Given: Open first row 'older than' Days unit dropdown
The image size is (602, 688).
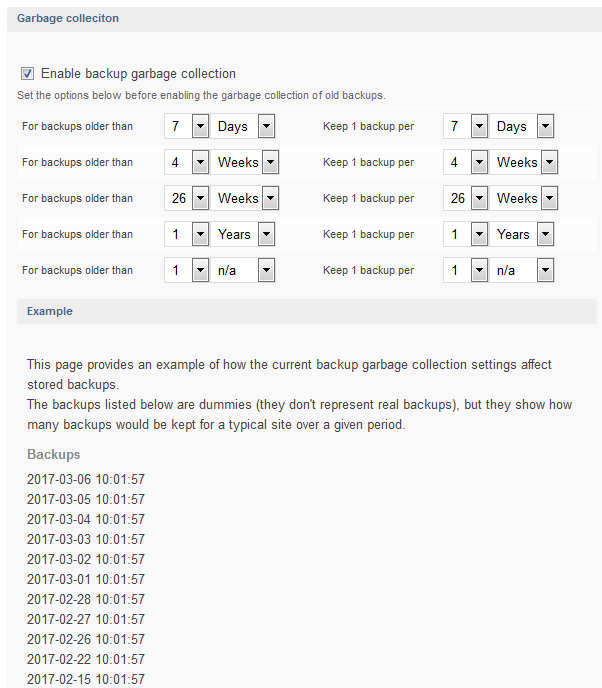Looking at the screenshot, I should pos(244,127).
